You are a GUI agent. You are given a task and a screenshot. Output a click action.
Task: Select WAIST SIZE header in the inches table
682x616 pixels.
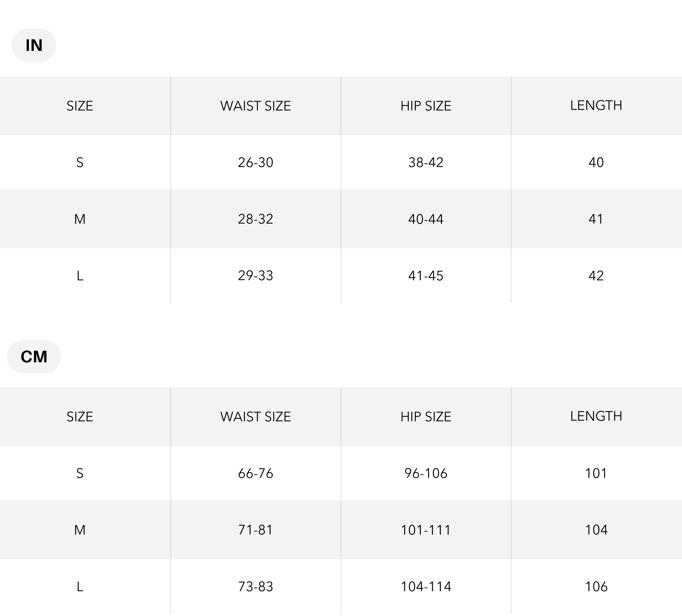tap(255, 106)
